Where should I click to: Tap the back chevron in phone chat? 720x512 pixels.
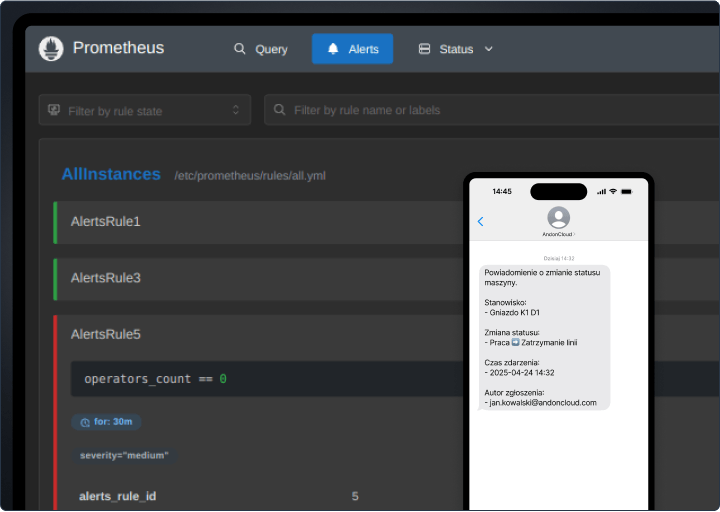tap(481, 221)
